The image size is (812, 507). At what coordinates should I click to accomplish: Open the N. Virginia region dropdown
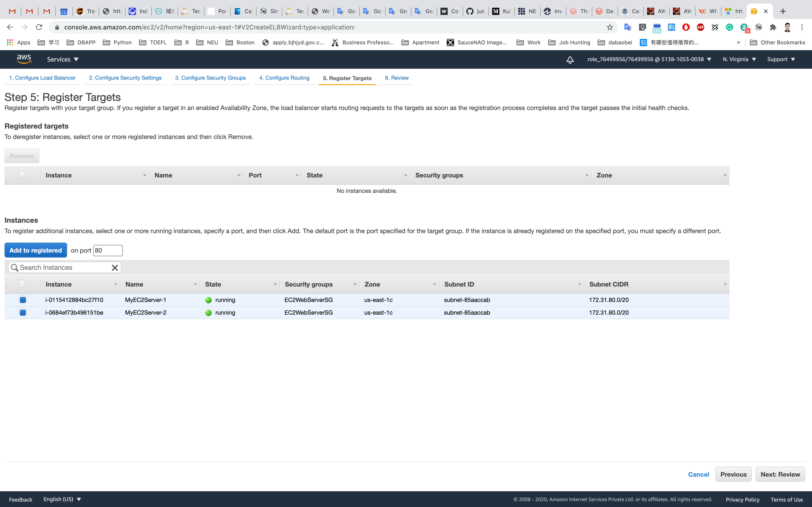click(x=739, y=59)
